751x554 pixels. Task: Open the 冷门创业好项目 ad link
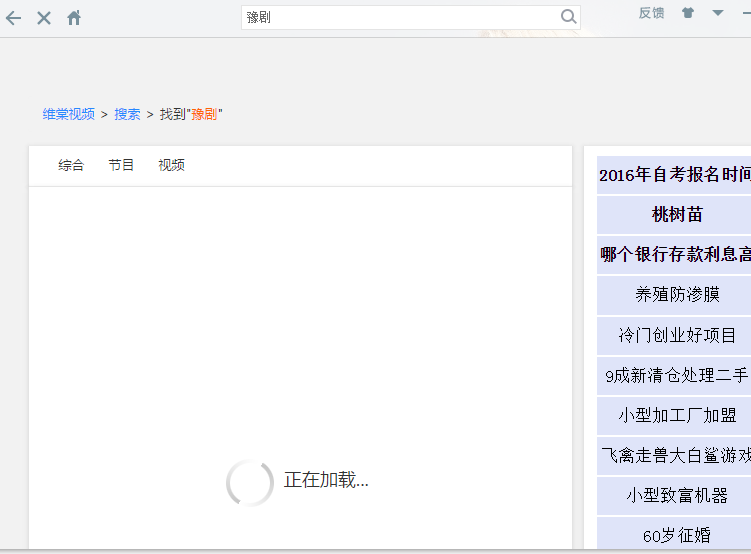click(x=677, y=335)
